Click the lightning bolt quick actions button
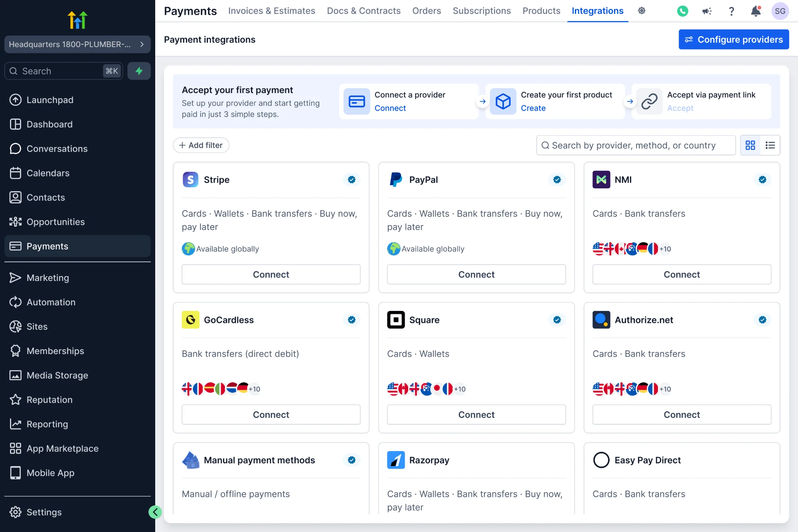The height and width of the screenshot is (532, 798). point(139,71)
